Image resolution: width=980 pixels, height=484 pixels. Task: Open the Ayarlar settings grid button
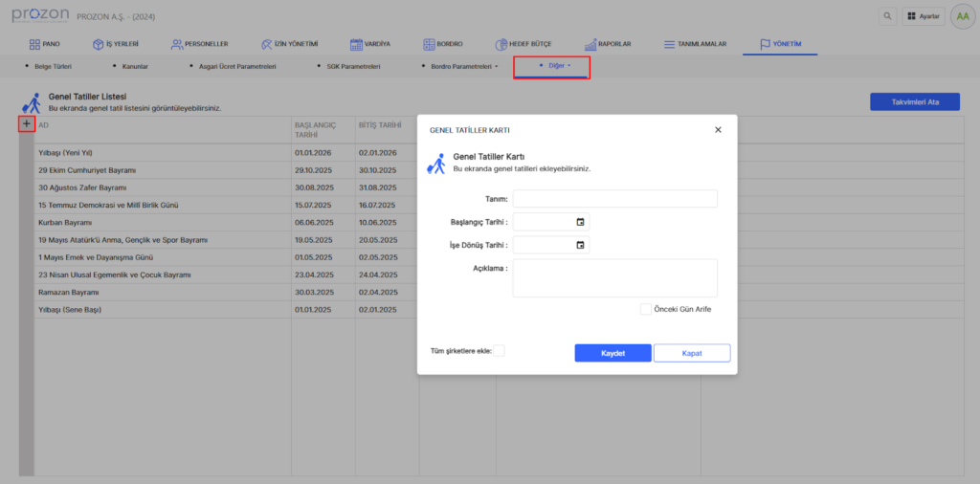tap(923, 16)
